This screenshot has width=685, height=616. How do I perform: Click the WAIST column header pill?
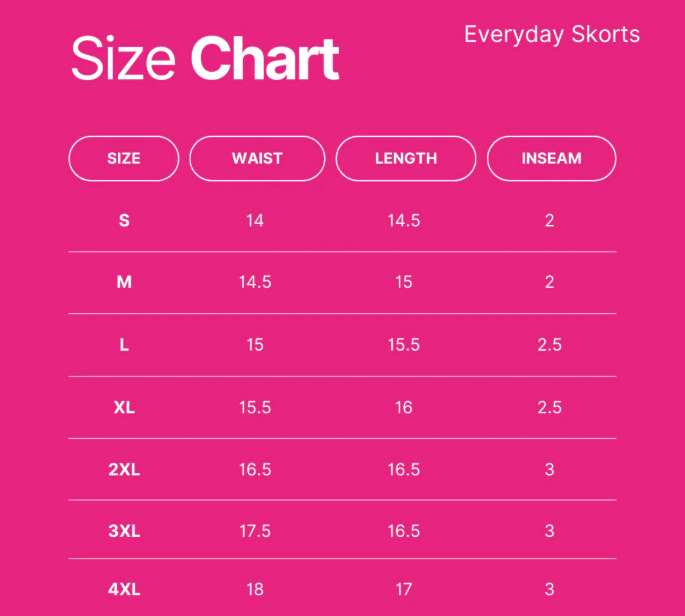(257, 159)
